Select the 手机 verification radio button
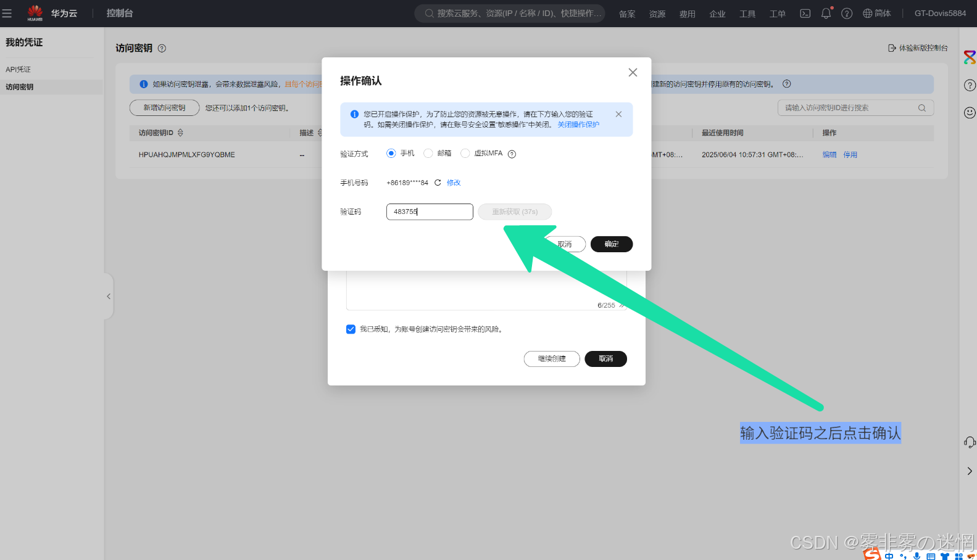977x560 pixels. [391, 154]
